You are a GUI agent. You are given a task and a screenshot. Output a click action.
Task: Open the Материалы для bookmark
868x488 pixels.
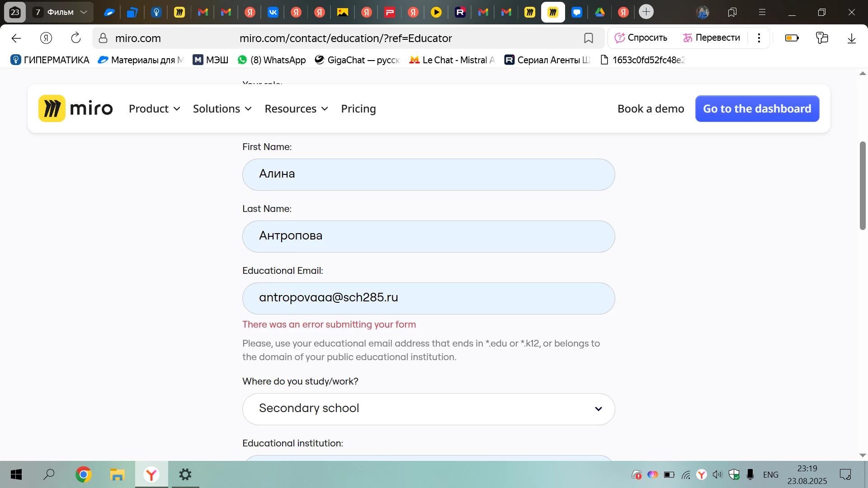141,60
